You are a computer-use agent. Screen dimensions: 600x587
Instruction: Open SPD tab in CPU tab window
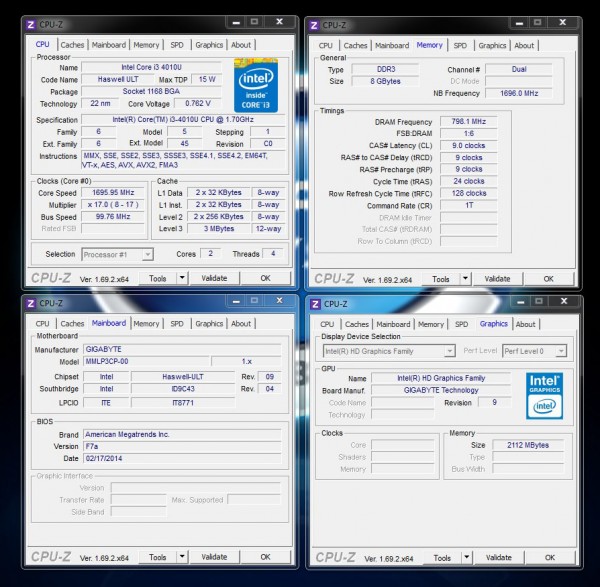click(177, 45)
